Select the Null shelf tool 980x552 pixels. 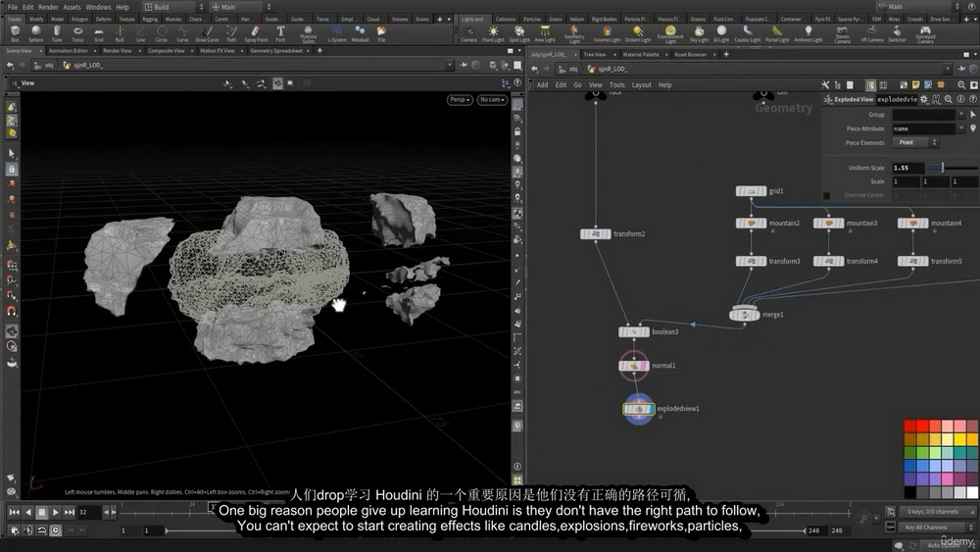point(120,33)
